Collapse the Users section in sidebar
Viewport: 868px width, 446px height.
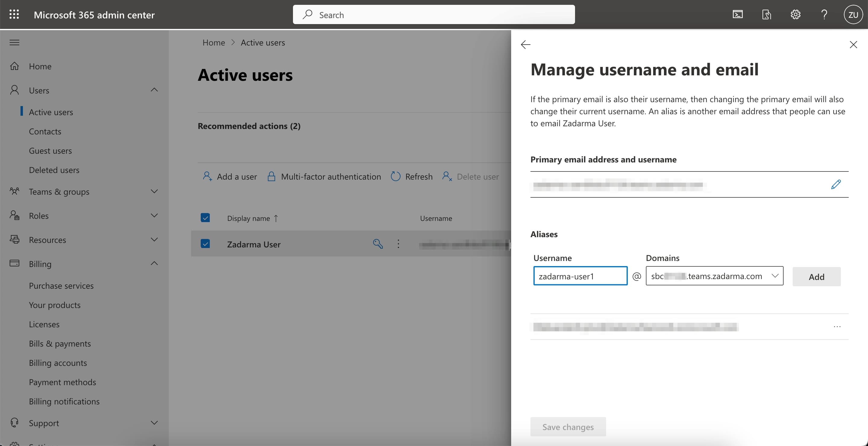(x=154, y=90)
